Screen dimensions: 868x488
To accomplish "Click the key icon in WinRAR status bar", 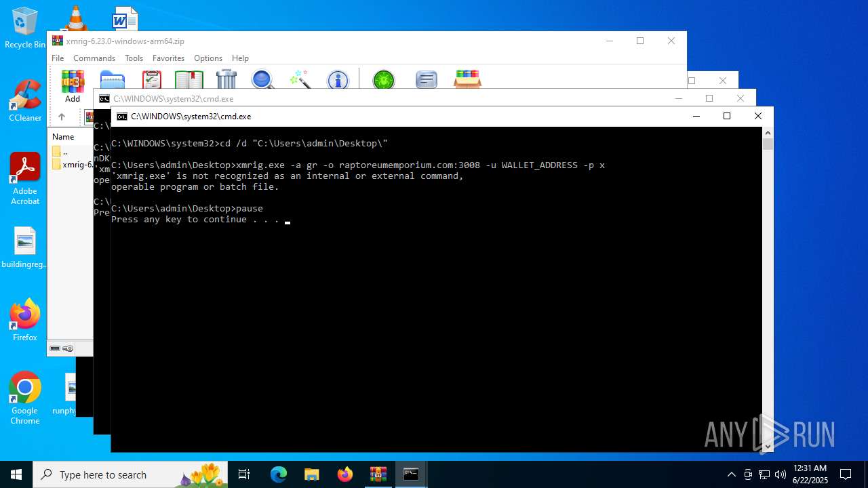I will point(68,348).
